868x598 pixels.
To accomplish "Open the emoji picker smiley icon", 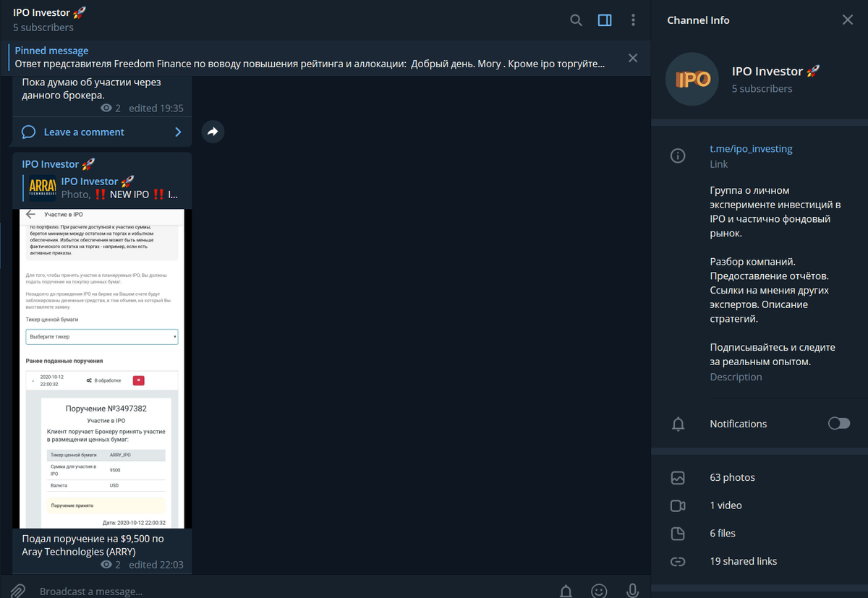I will pos(599,591).
